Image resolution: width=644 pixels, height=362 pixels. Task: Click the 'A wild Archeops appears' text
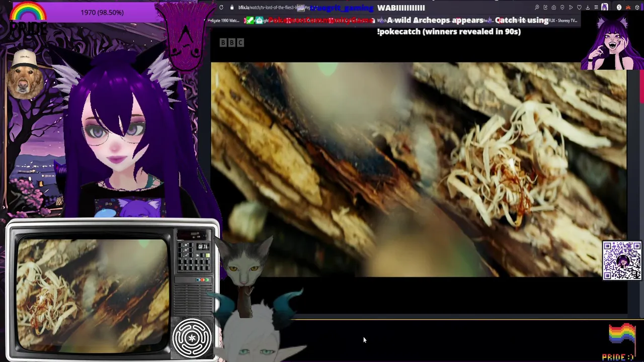435,20
